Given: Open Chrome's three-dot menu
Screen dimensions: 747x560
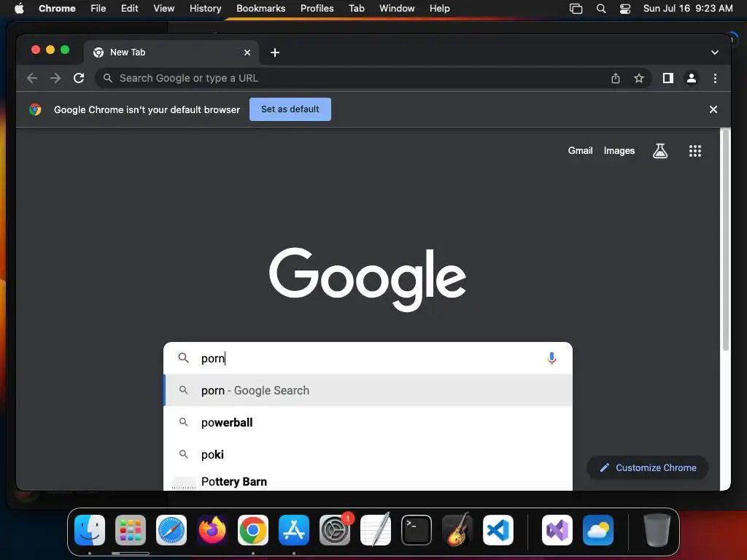Looking at the screenshot, I should tap(715, 78).
